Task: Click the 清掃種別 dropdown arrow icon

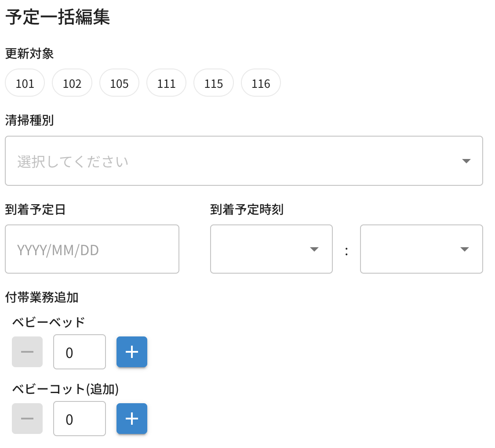Action: (x=466, y=161)
